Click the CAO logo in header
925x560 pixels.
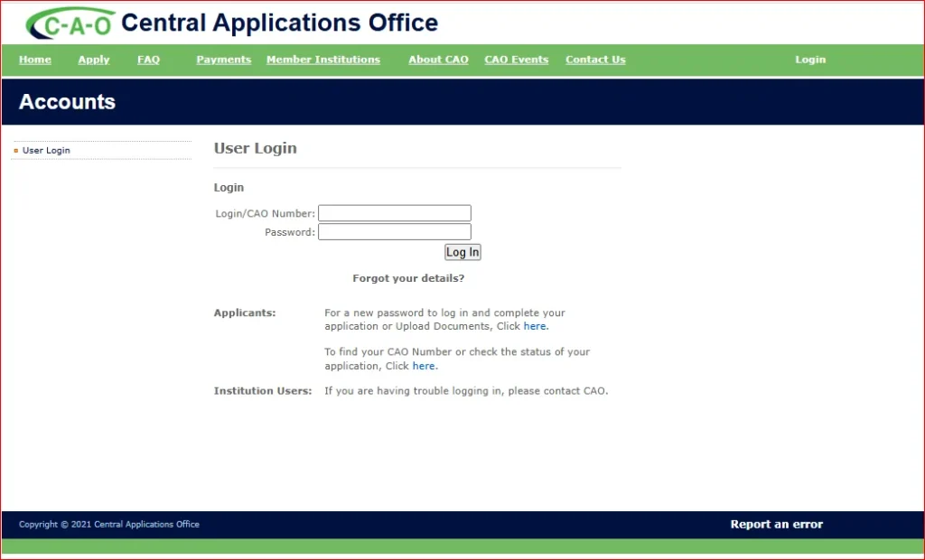tap(70, 23)
